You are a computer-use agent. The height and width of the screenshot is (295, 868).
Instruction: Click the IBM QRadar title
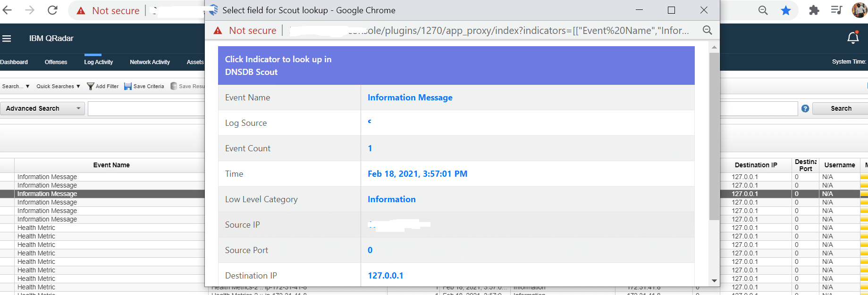tap(51, 38)
